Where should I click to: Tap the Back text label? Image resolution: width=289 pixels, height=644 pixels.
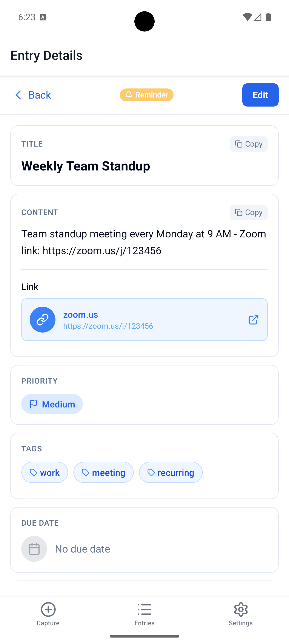(x=40, y=95)
